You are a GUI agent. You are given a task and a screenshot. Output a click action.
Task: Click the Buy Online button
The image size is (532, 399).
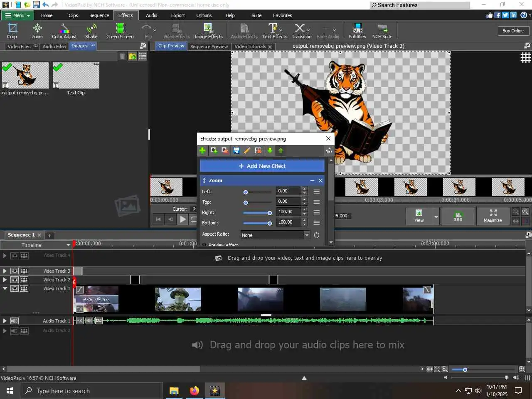pyautogui.click(x=513, y=31)
